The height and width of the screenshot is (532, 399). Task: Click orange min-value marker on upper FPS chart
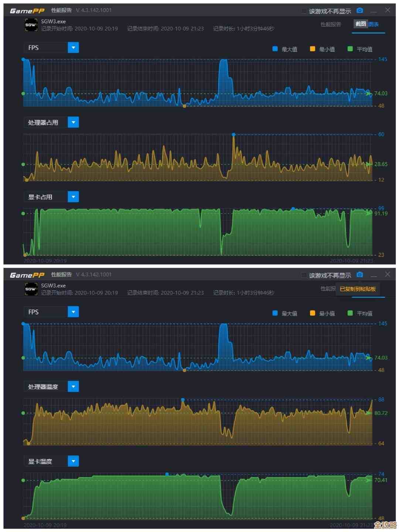tap(184, 106)
